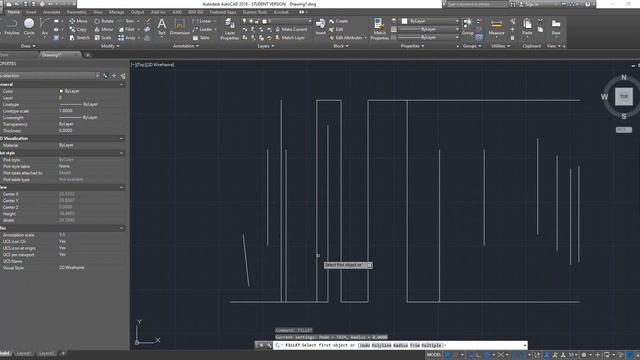Click the Paste clipboard button
This screenshot has height=360, width=640.
[x=527, y=27]
